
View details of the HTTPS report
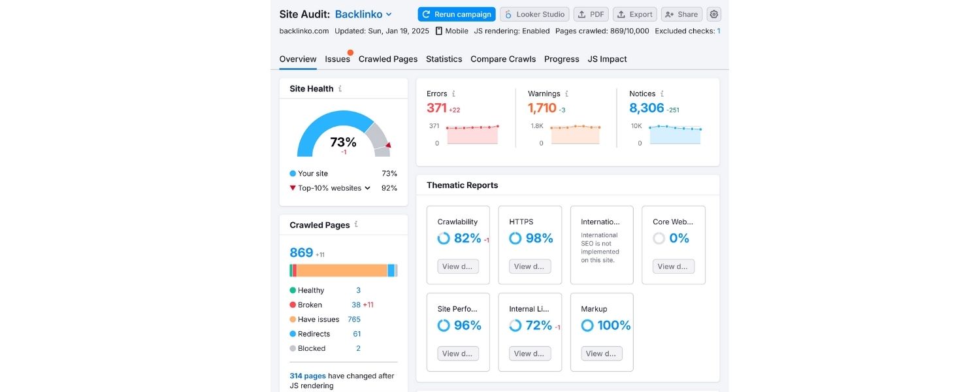tap(529, 266)
